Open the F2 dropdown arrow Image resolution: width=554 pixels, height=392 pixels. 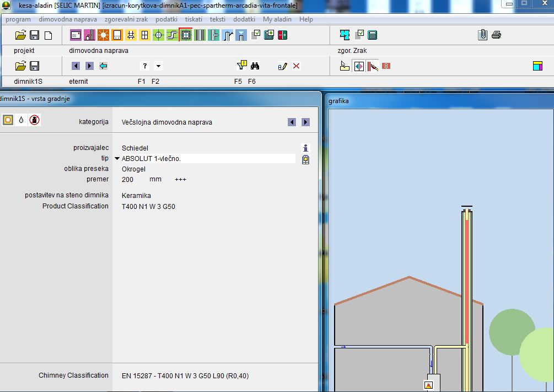click(158, 66)
